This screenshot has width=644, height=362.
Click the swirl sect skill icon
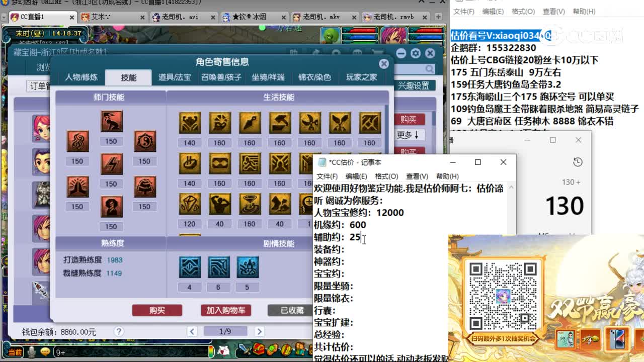coord(77,141)
